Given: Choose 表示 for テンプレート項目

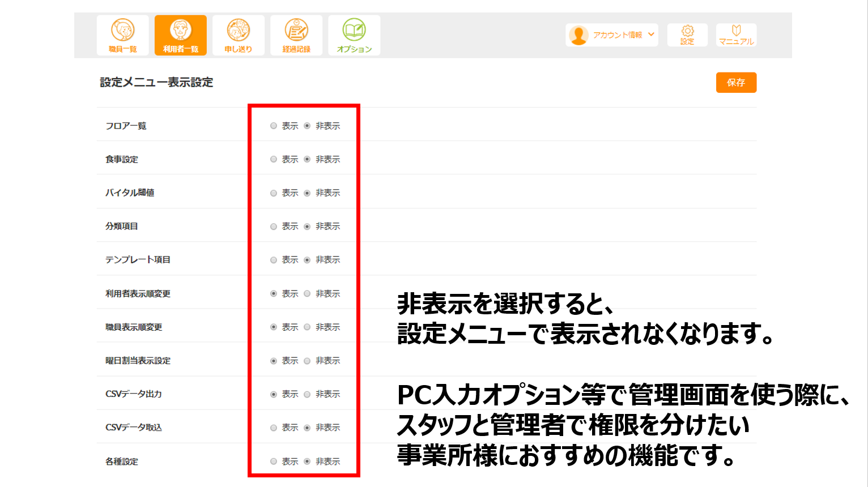Looking at the screenshot, I should coord(274,260).
